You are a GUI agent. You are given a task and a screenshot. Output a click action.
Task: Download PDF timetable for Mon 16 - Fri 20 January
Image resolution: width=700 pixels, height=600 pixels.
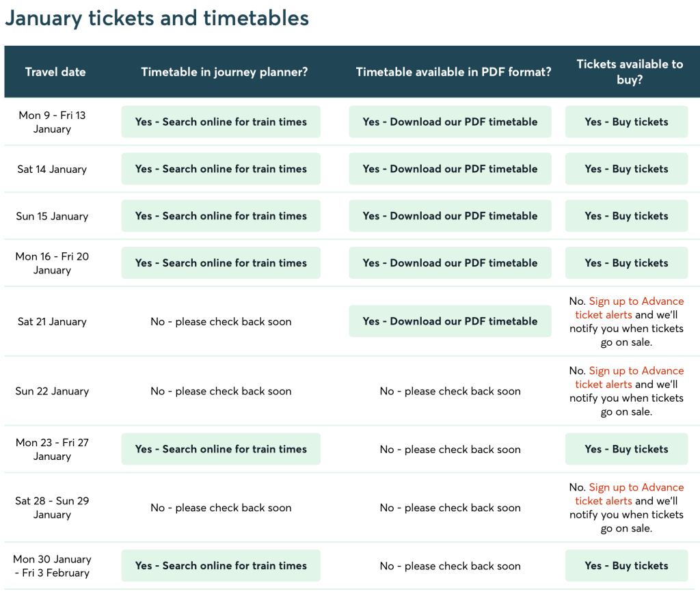click(x=450, y=263)
